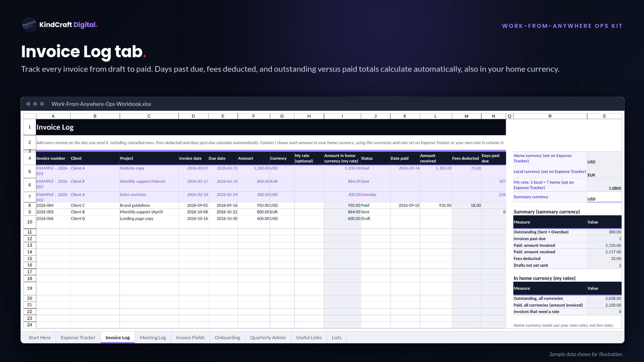This screenshot has width=644, height=362.
Task: Click the 1.0800 rate value cell
Action: pyautogui.click(x=604, y=185)
